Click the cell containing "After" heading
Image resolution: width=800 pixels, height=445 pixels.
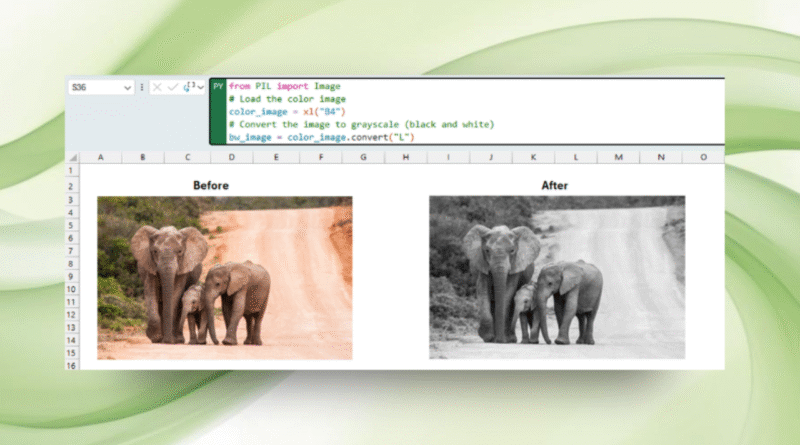coord(554,185)
